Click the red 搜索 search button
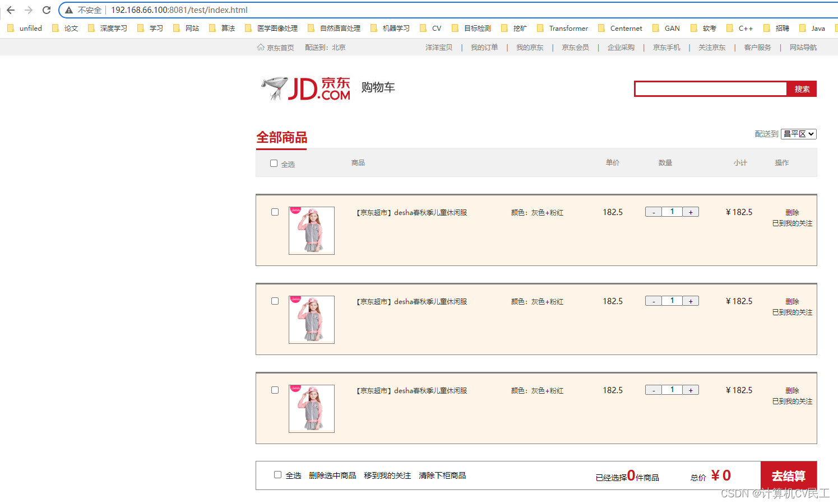 (802, 89)
